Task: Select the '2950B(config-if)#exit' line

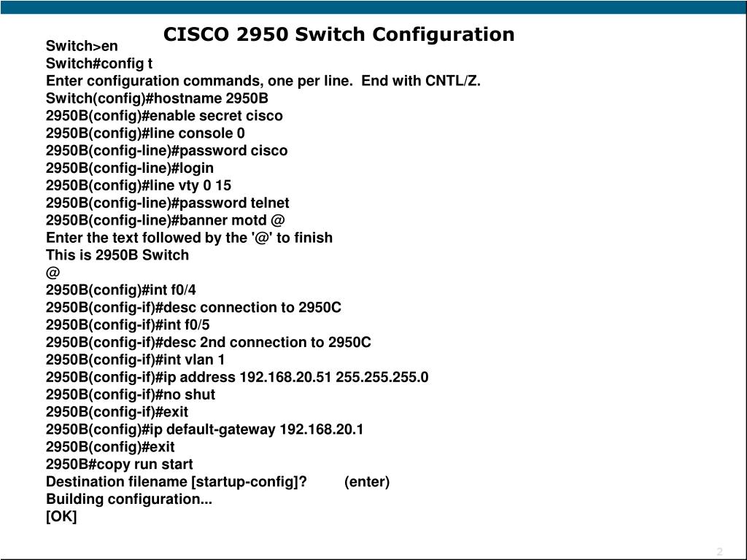Action: point(117,413)
